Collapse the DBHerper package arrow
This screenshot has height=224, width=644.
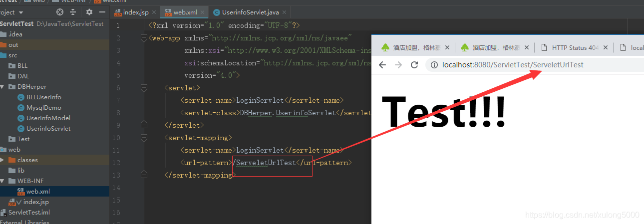coord(2,86)
